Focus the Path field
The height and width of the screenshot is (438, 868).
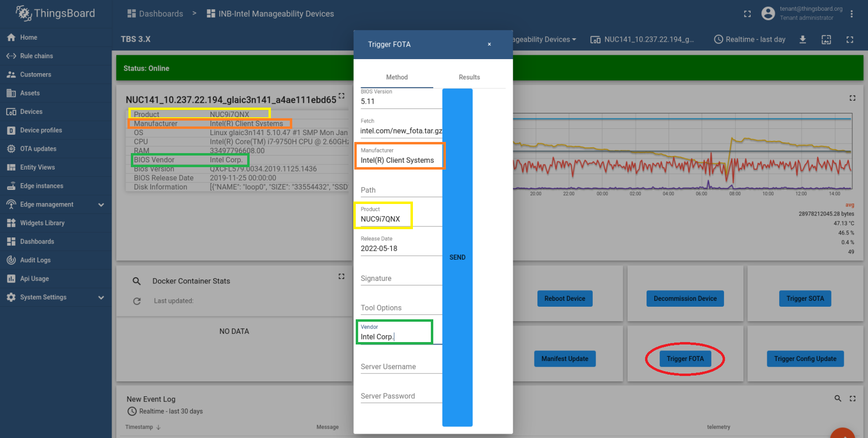click(401, 190)
